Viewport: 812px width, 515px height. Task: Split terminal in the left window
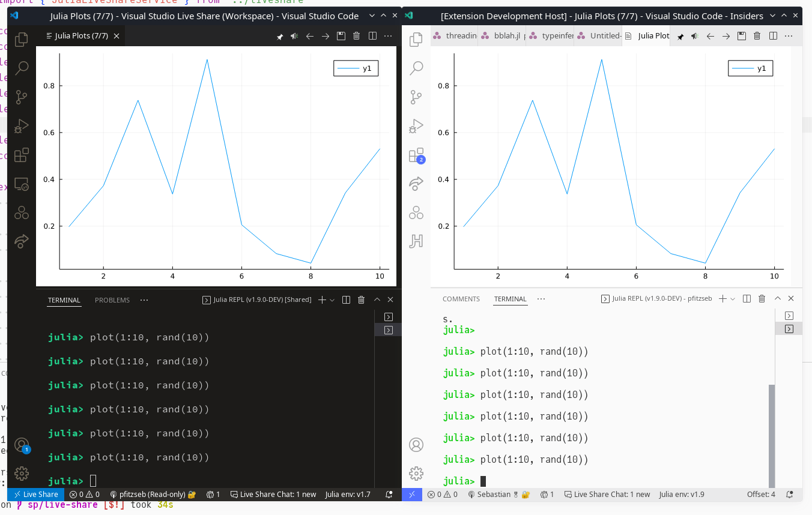(x=346, y=300)
